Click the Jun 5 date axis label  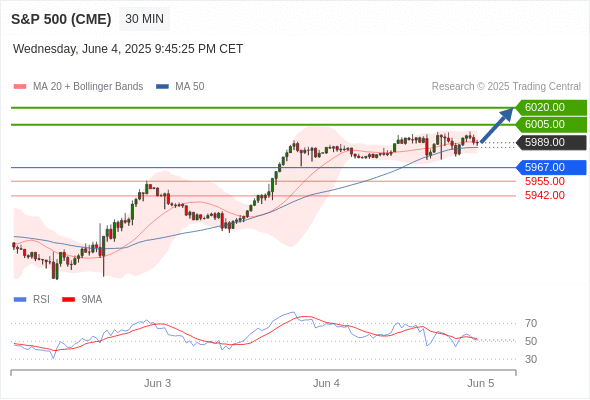point(481,383)
